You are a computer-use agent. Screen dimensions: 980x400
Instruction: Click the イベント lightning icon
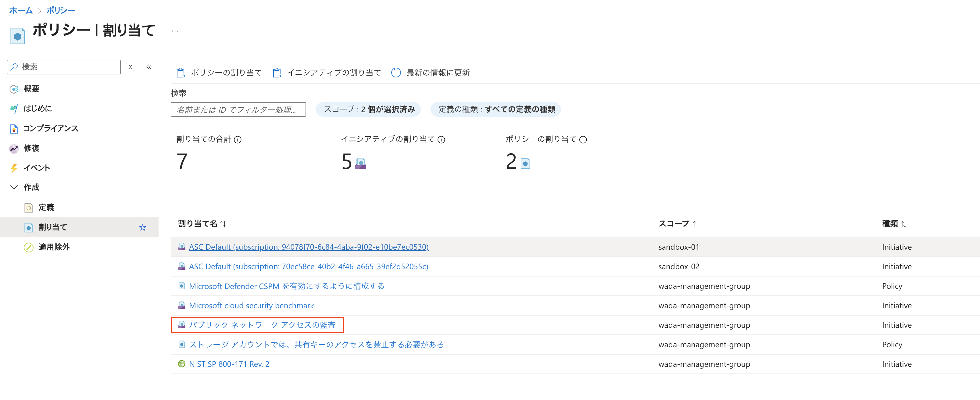14,168
